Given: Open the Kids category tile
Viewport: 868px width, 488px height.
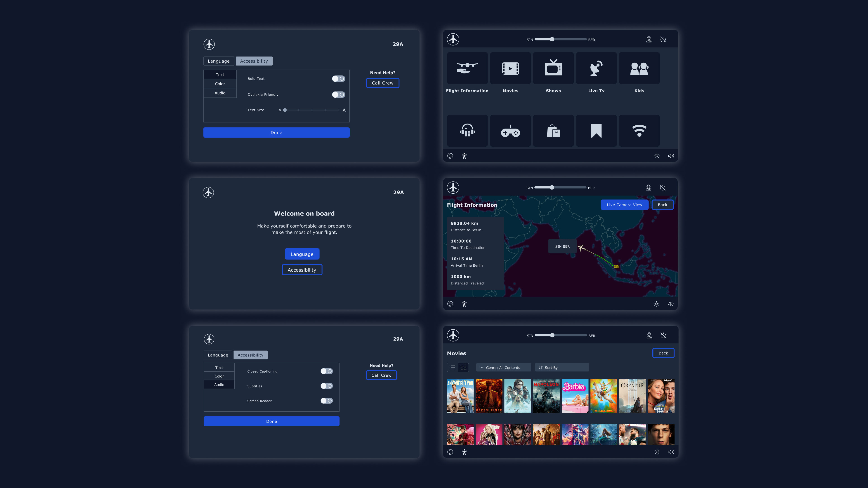Looking at the screenshot, I should coord(639,68).
